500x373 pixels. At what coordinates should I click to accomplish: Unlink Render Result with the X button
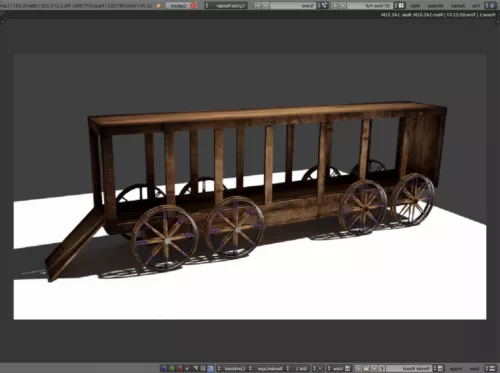(x=358, y=369)
